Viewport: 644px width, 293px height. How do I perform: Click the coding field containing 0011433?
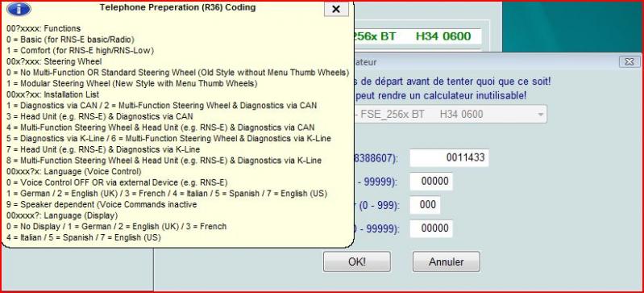tap(449, 157)
